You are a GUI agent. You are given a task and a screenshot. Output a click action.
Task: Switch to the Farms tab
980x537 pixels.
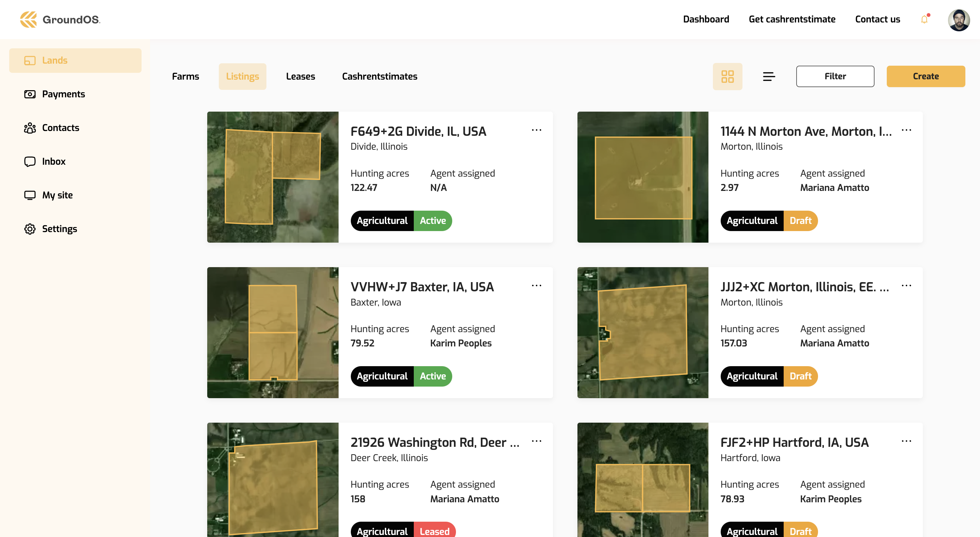(x=185, y=77)
